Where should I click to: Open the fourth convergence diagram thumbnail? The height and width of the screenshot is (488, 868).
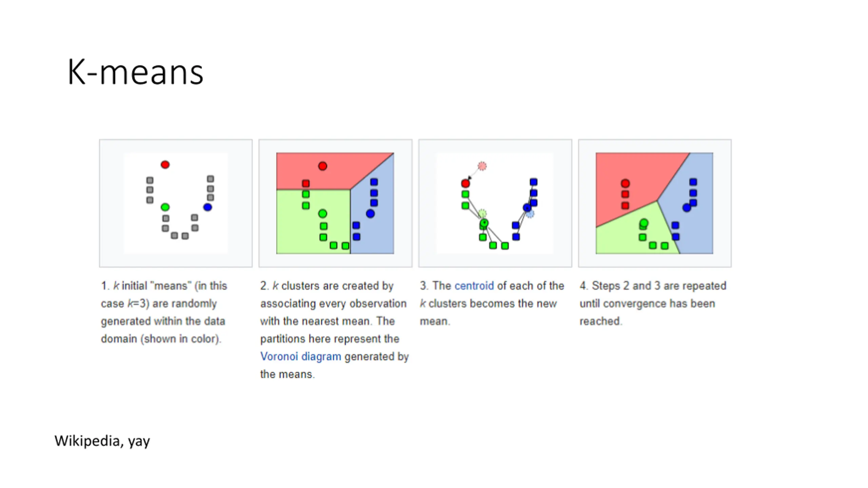pyautogui.click(x=654, y=203)
